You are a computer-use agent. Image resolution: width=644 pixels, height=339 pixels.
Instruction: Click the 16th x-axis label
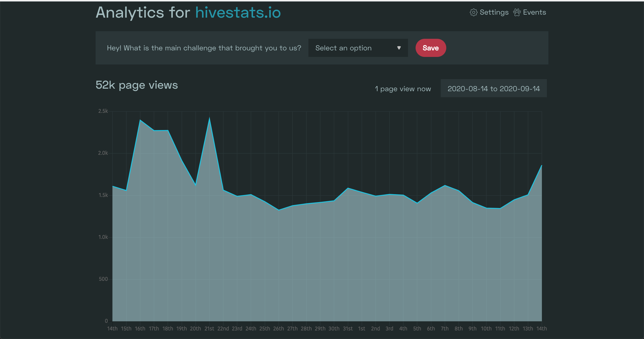point(140,329)
